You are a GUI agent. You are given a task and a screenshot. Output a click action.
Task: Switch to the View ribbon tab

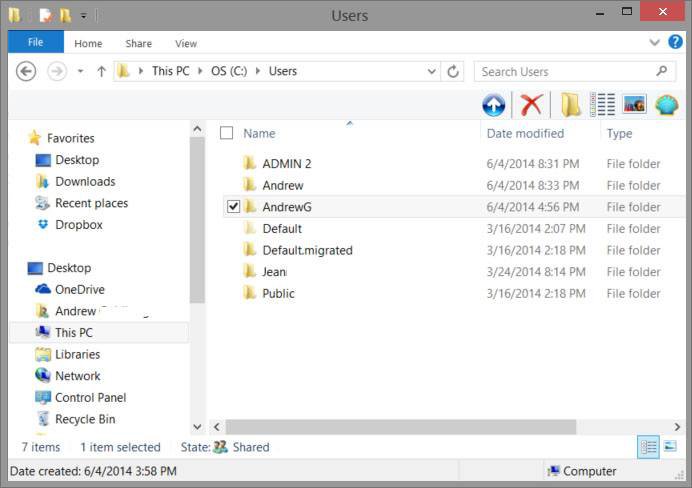(x=186, y=44)
